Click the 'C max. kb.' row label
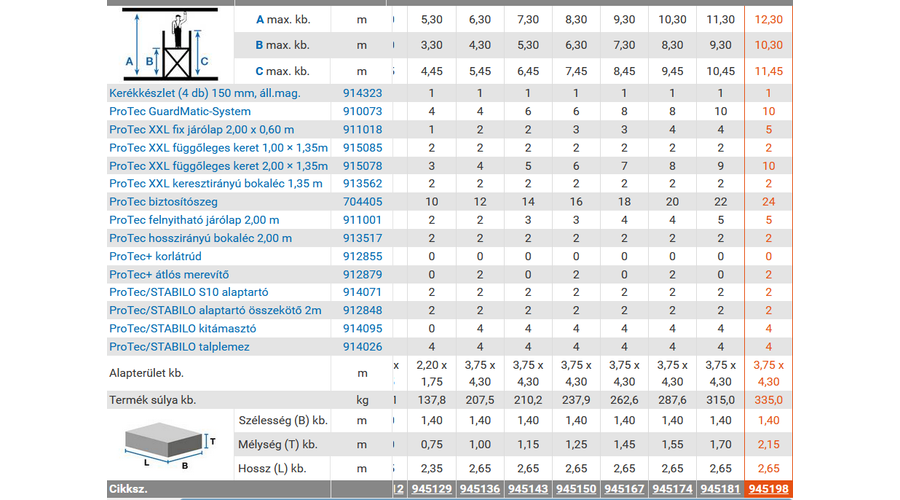The width and height of the screenshot is (900, 500). pyautogui.click(x=282, y=71)
